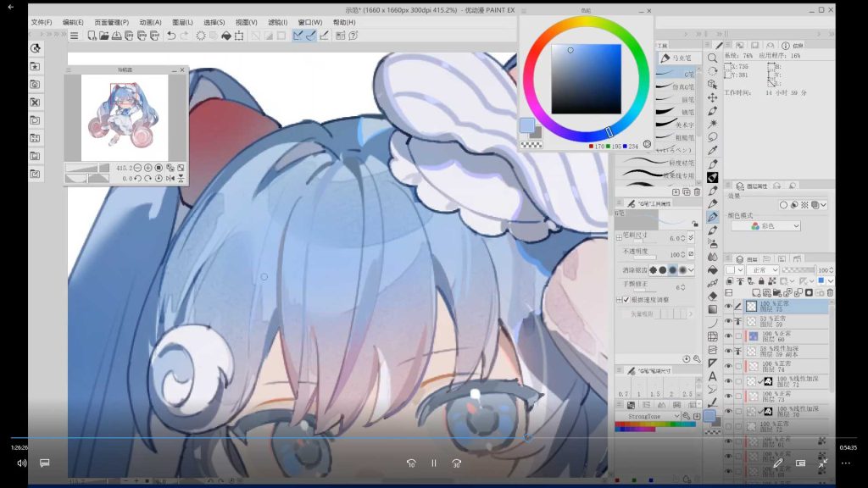Skip forward 30 seconds in video
The image size is (868, 488).
point(456,463)
